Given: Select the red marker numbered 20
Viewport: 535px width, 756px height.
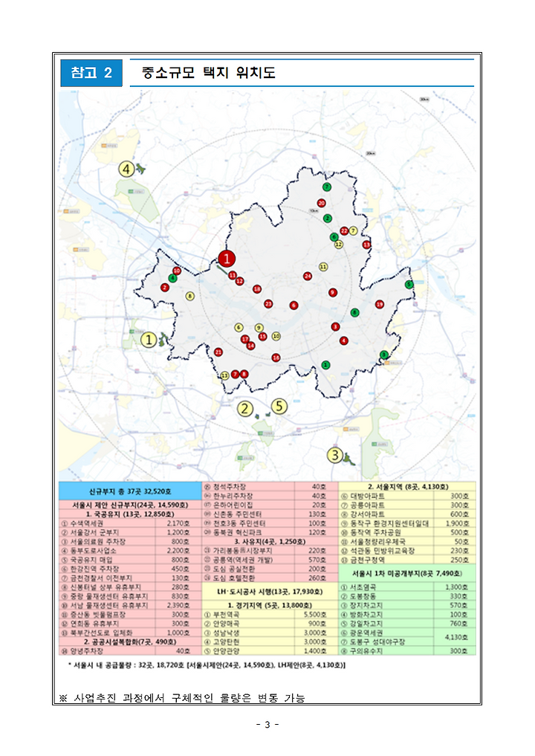Looking at the screenshot, I should 322,203.
